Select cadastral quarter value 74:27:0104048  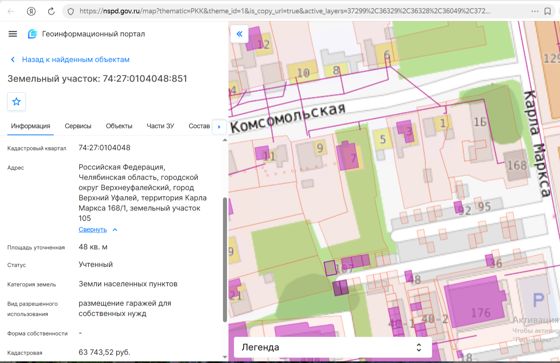coord(104,148)
